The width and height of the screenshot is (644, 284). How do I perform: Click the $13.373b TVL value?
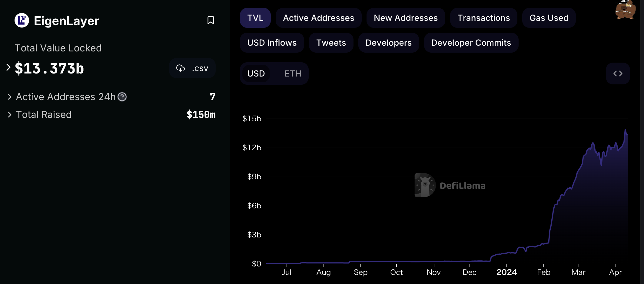(49, 68)
